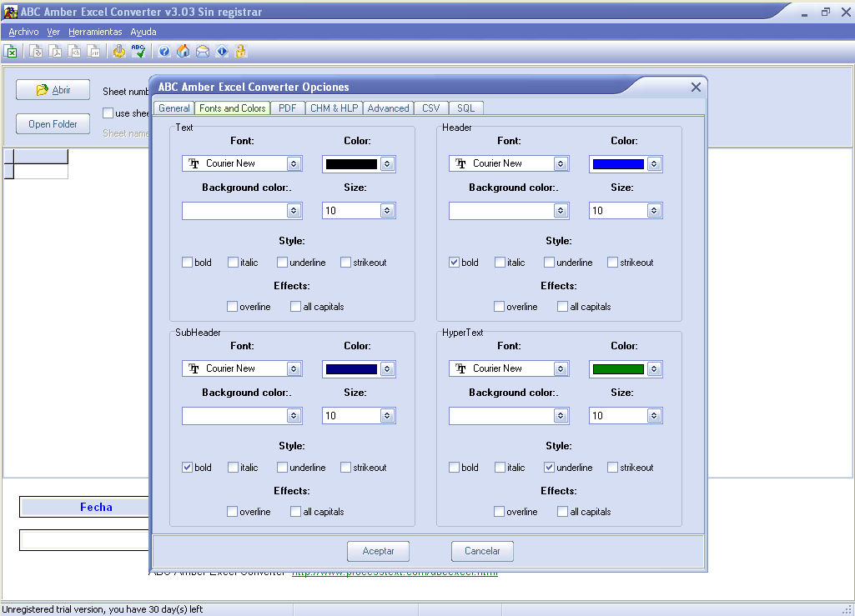Click the blue Header color swatch
This screenshot has height=616, width=855.
point(618,164)
